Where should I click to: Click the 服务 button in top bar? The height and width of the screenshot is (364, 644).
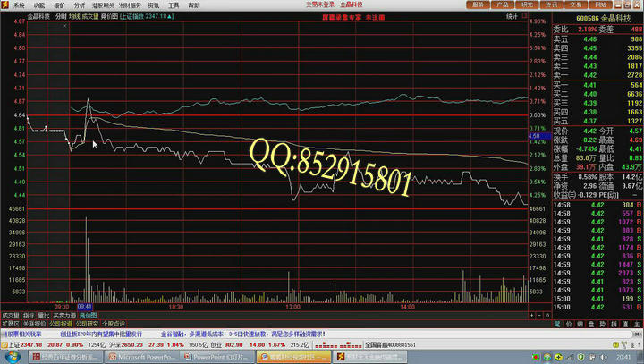pyautogui.click(x=479, y=4)
